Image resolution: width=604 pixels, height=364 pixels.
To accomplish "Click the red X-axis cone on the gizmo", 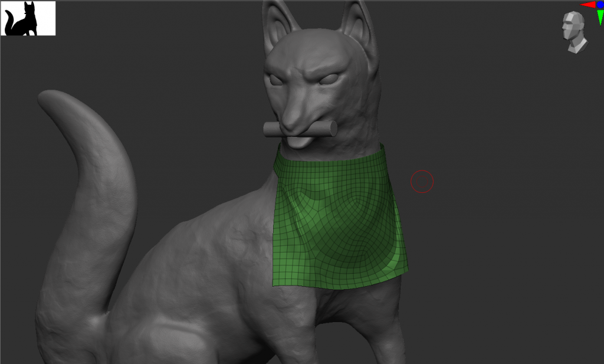I will tap(588, 5).
